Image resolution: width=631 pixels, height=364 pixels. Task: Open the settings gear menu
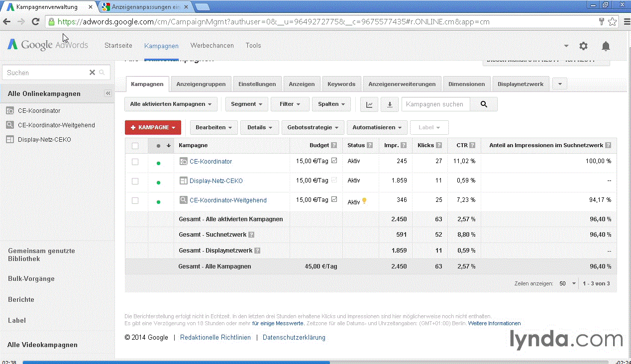583,46
